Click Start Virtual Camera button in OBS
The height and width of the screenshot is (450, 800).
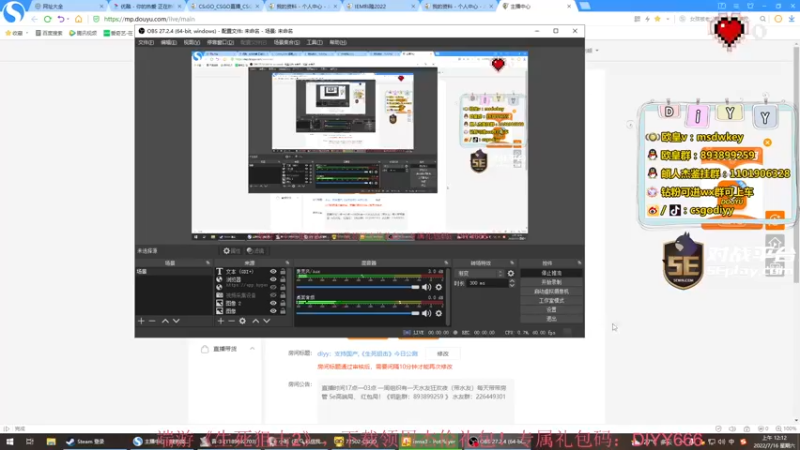[552, 291]
